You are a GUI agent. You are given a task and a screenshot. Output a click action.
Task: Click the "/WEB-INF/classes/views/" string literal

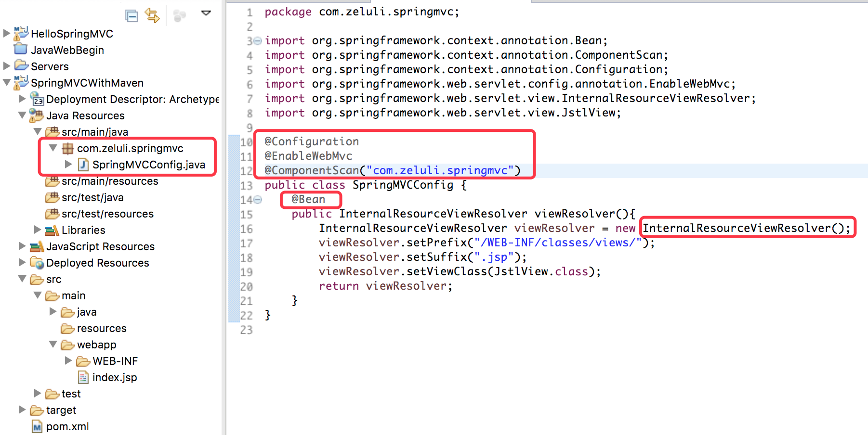(558, 243)
